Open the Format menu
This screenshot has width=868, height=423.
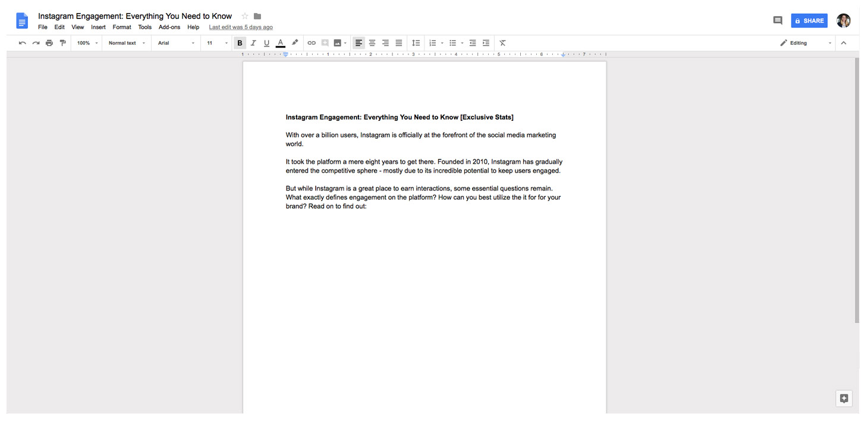click(x=122, y=27)
